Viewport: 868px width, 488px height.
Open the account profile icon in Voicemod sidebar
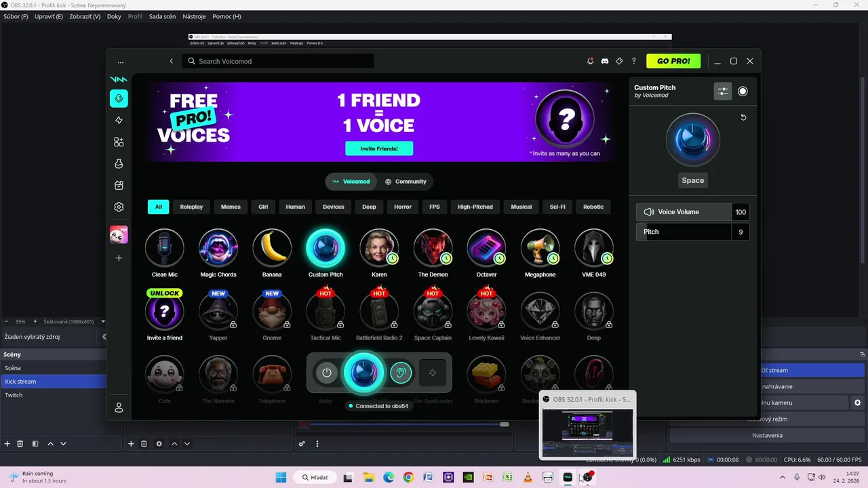[x=119, y=407]
